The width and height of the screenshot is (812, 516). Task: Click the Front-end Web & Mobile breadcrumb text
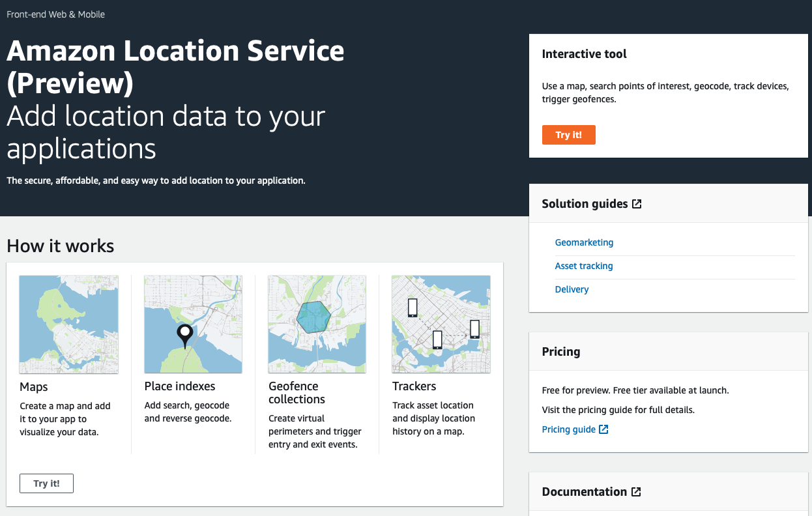point(55,14)
